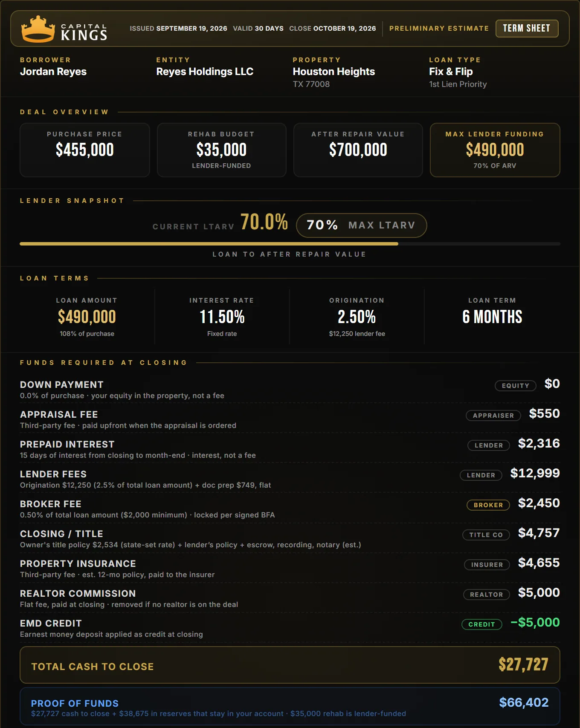Screen dimensions: 580x728
Task: Click the Down Payment $0 amount
Action: [x=552, y=384]
